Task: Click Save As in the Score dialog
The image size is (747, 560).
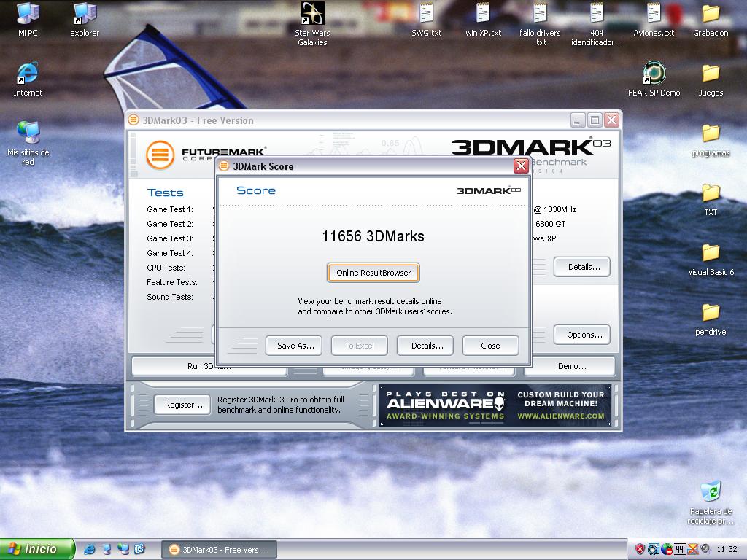Action: pos(294,346)
